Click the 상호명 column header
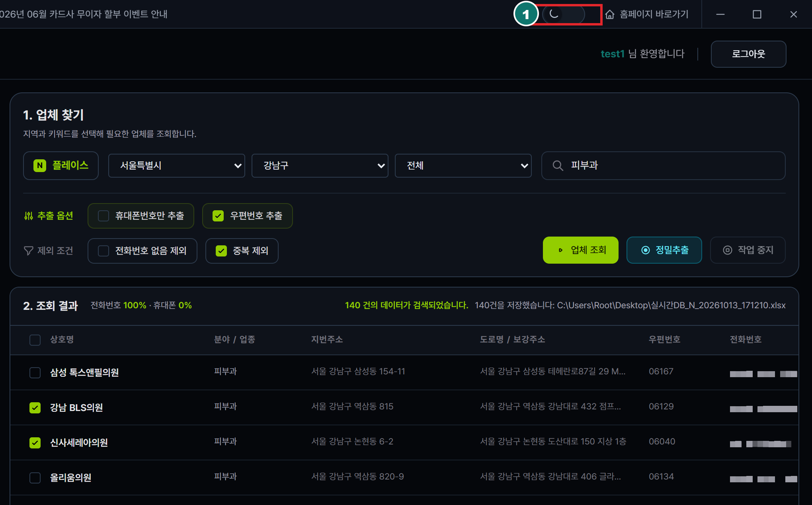 point(62,339)
